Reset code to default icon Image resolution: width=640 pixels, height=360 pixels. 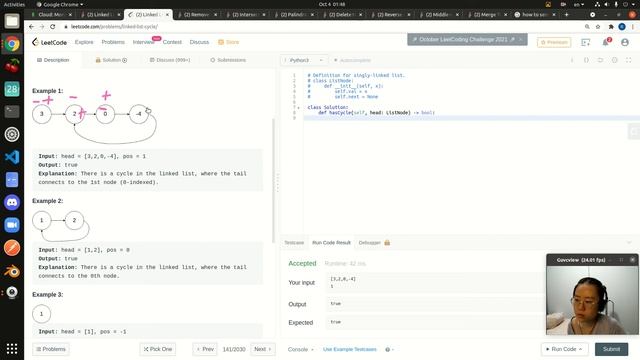[600, 60]
